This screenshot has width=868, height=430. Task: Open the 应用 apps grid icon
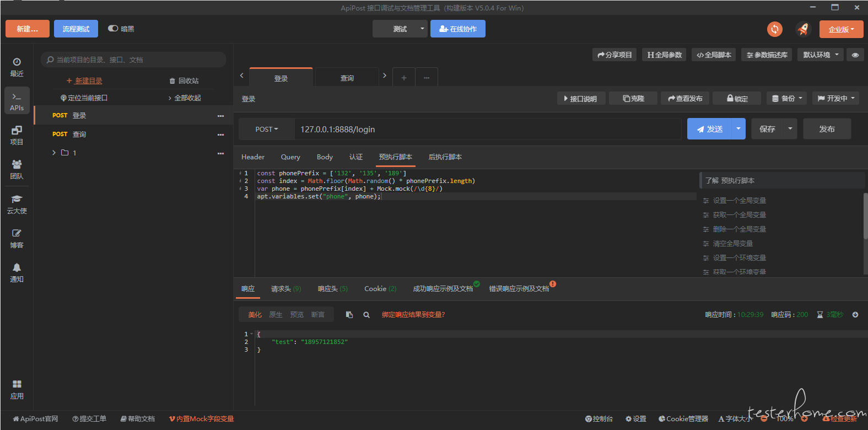(x=17, y=389)
